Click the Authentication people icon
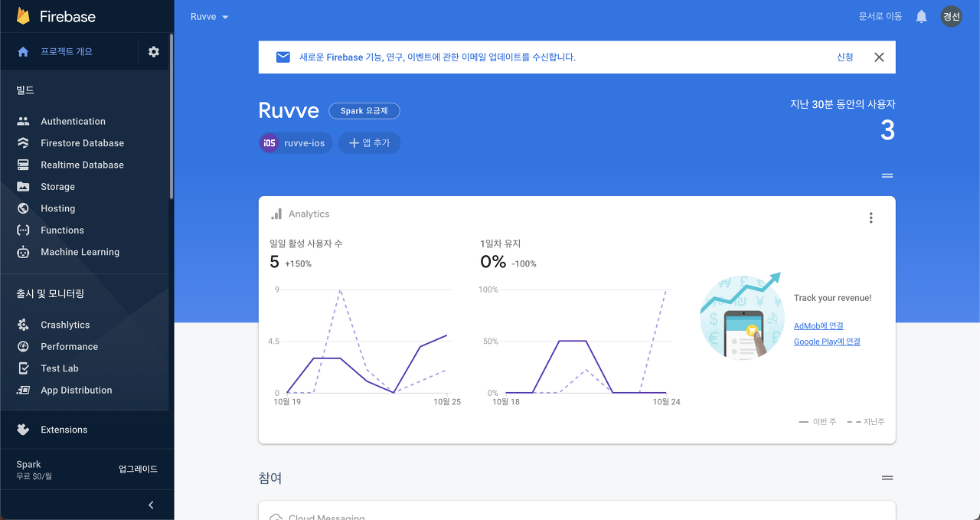 23,121
